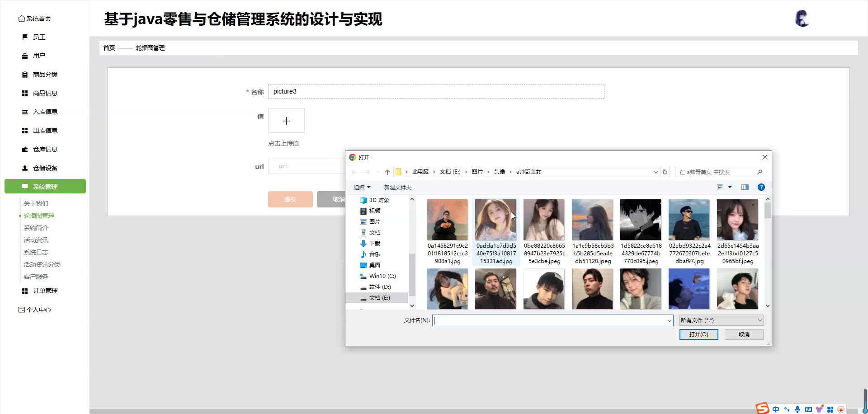868x414 pixels.
Task: Click the plus icon to upload an image
Action: pos(286,121)
